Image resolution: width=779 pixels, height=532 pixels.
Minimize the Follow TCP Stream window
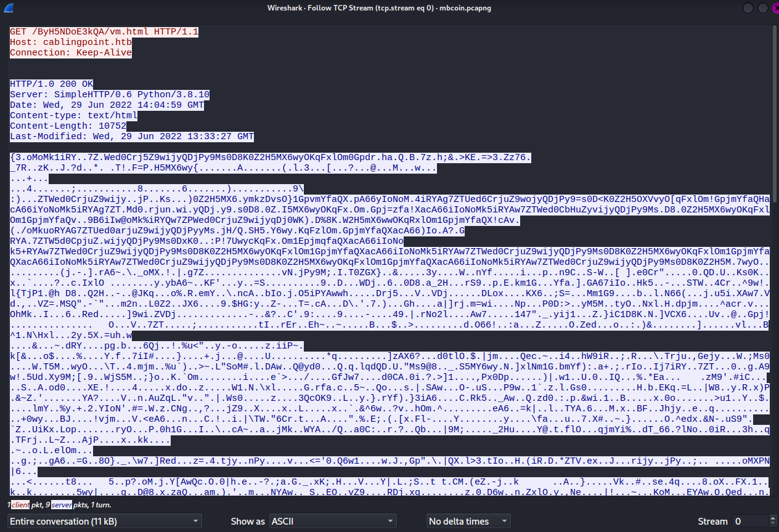tap(748, 8)
